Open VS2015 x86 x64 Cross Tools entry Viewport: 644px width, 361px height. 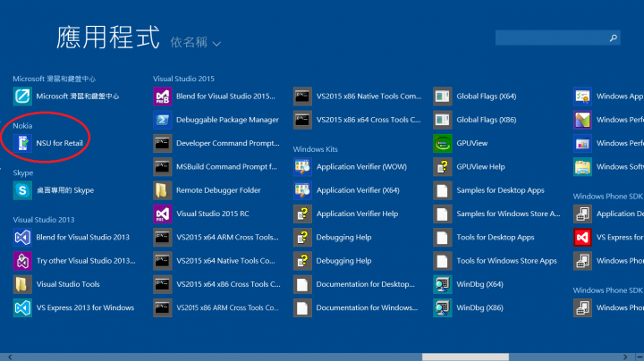(x=357, y=120)
